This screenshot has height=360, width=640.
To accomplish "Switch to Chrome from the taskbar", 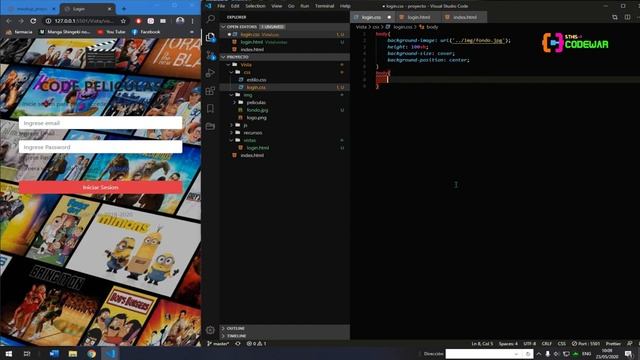I will pos(91,353).
